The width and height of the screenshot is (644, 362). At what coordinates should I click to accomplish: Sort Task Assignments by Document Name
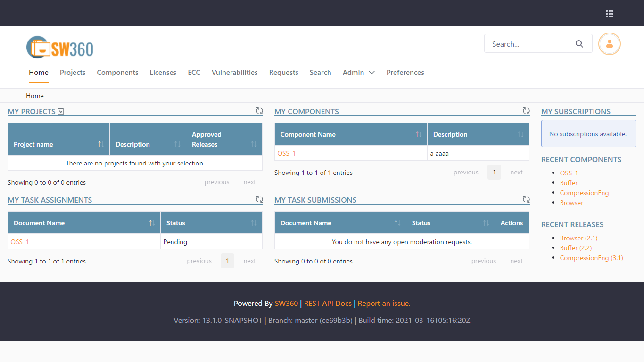point(84,223)
